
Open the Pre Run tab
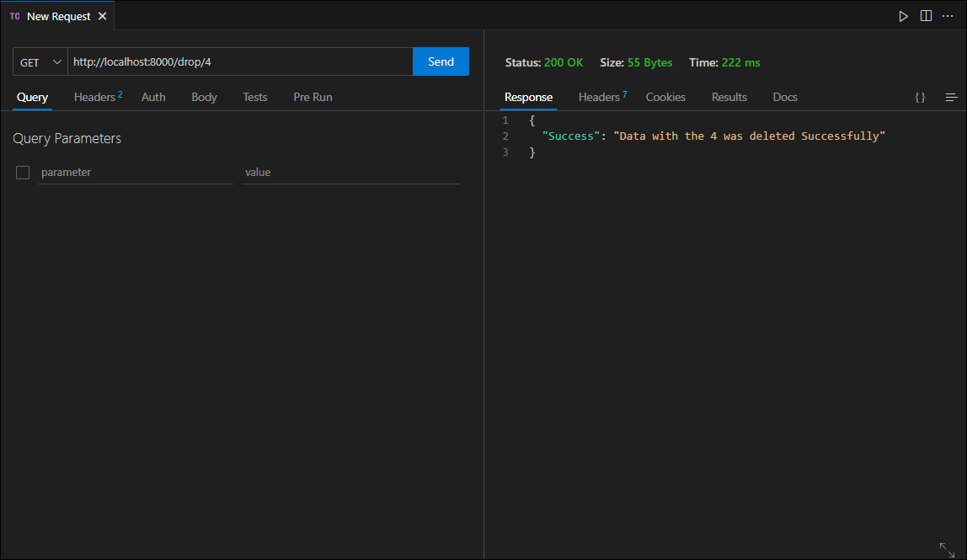point(313,98)
